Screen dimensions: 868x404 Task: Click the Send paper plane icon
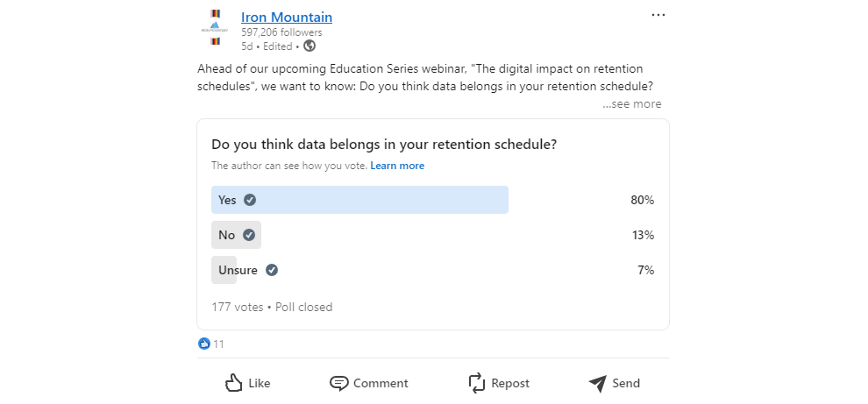[598, 383]
